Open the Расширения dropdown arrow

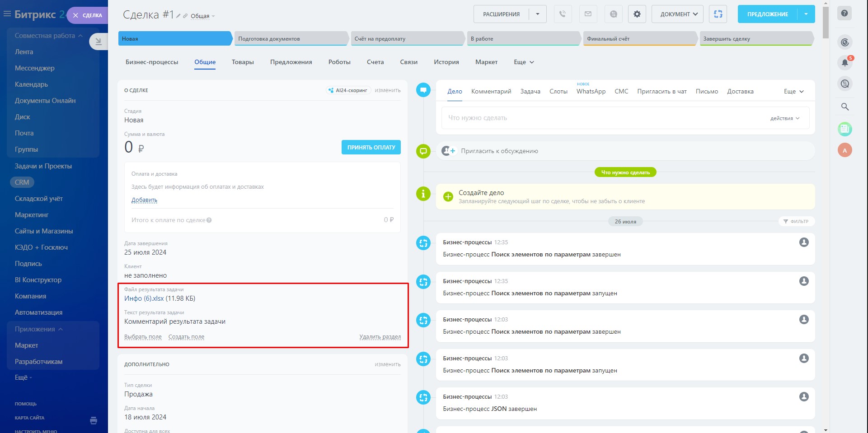pyautogui.click(x=537, y=14)
